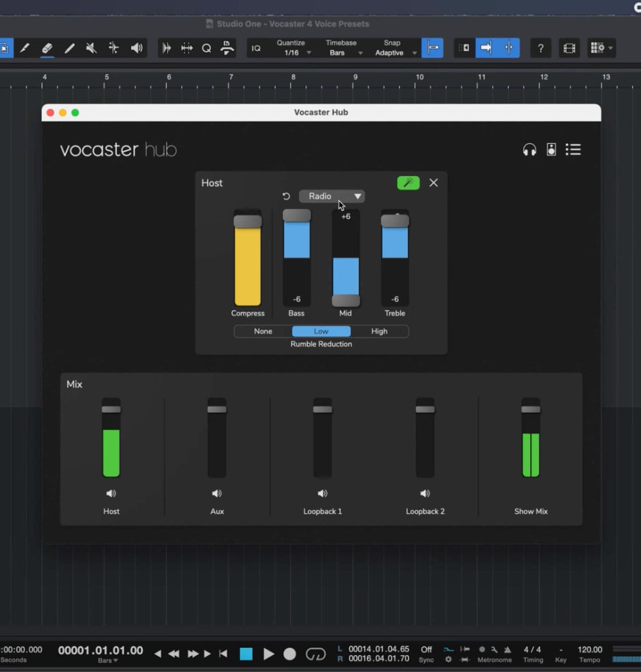The image size is (641, 672).
Task: Click the Host mix fader handle
Action: 111,409
